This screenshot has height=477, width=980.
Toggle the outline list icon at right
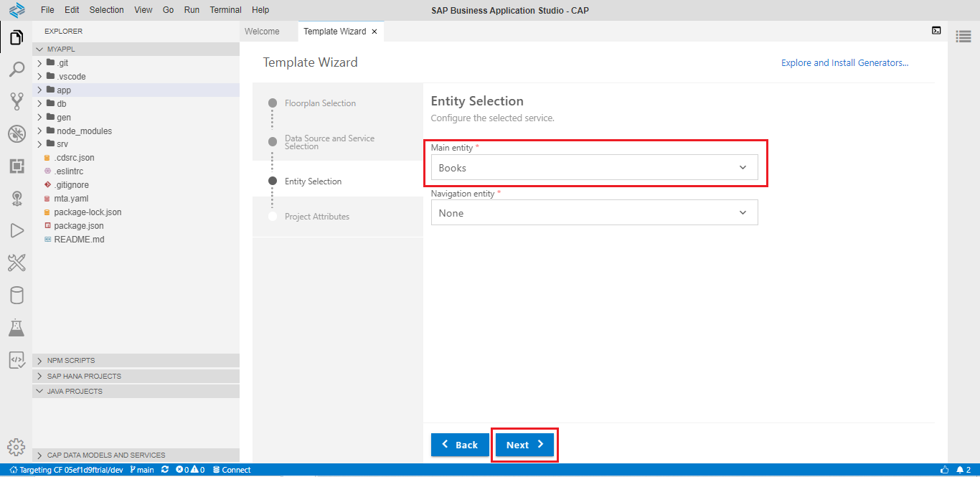coord(963,37)
